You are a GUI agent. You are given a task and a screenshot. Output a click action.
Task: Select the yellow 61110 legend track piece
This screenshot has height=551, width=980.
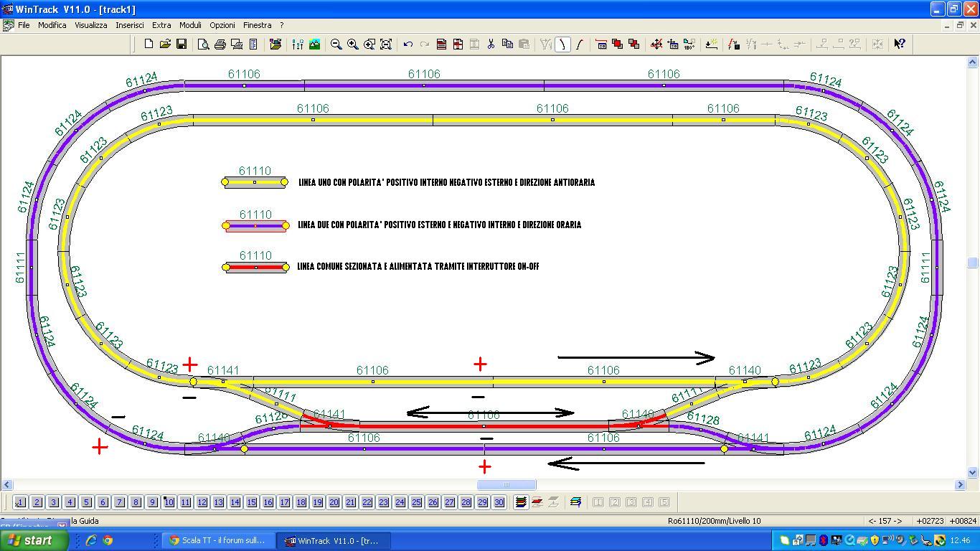255,182
